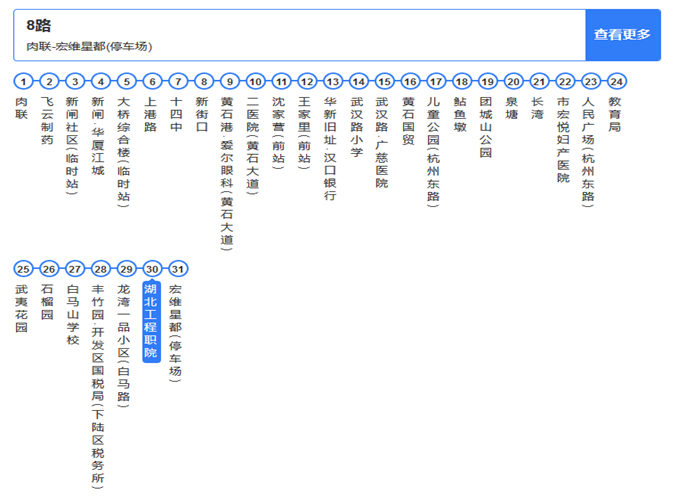Screen dimensions: 678x496
Task: Select stop number 21 circle
Action: [x=539, y=81]
